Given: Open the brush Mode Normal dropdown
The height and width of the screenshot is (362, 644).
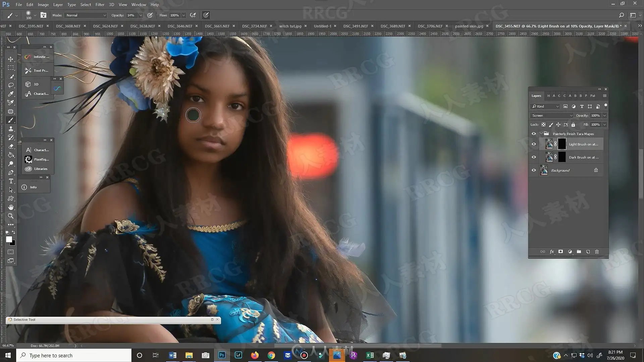Looking at the screenshot, I should click(86, 15).
